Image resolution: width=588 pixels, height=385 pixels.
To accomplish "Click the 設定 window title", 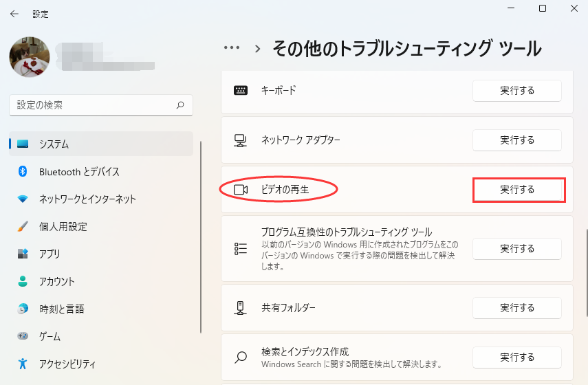I will pos(41,14).
